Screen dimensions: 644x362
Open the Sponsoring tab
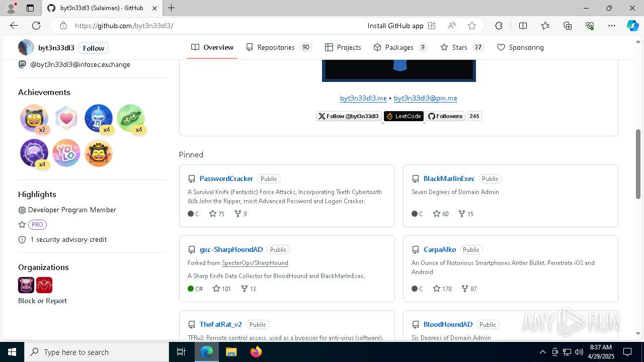[x=520, y=47]
